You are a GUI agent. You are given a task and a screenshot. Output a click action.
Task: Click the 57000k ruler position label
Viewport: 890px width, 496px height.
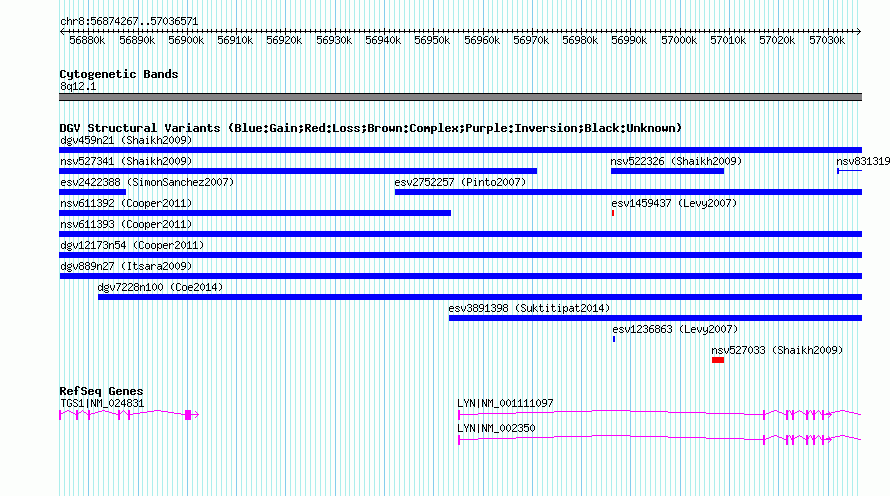pos(679,40)
